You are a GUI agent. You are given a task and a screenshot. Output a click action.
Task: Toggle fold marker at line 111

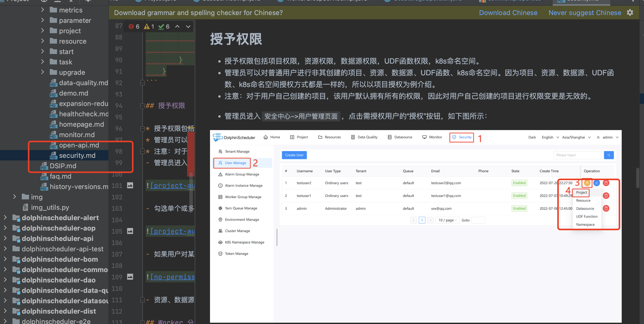coord(142,300)
